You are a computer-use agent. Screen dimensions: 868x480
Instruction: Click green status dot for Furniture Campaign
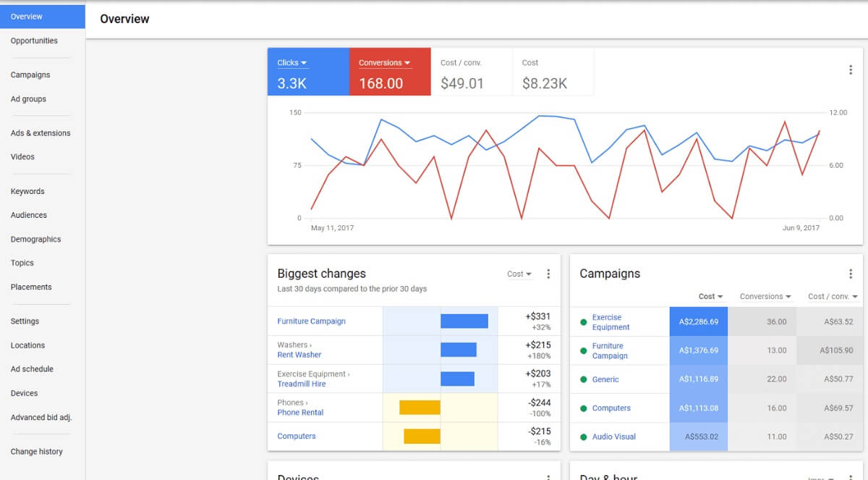coord(584,351)
